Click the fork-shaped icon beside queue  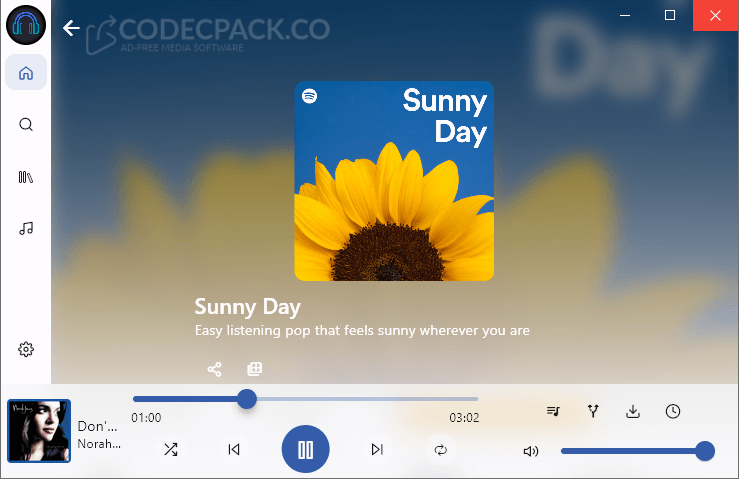point(593,411)
